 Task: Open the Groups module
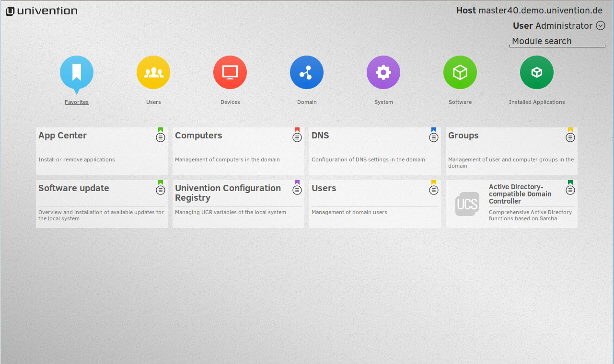511,151
